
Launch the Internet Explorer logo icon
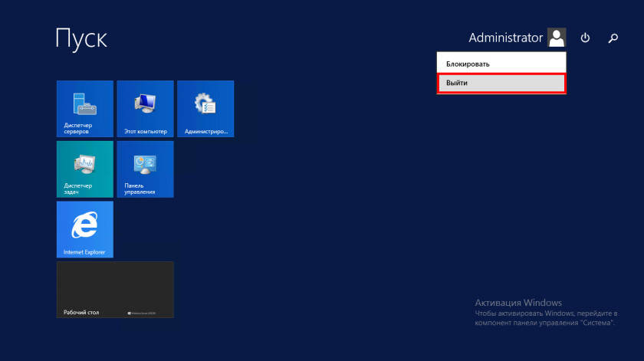coord(84,225)
